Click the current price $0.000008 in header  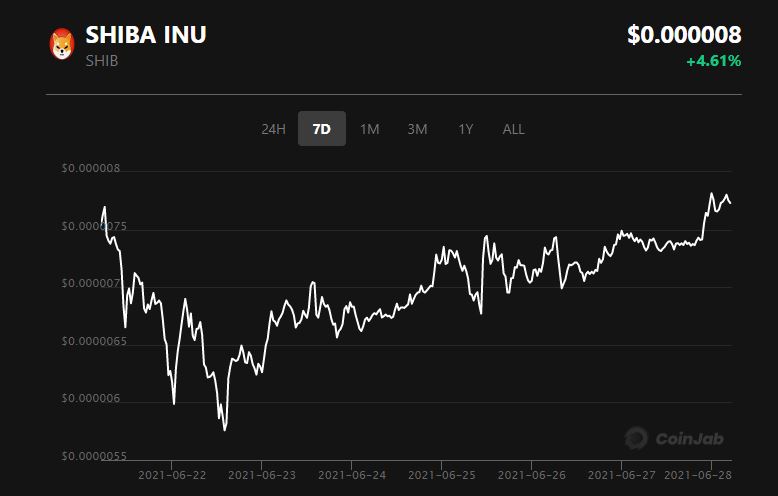tap(684, 35)
